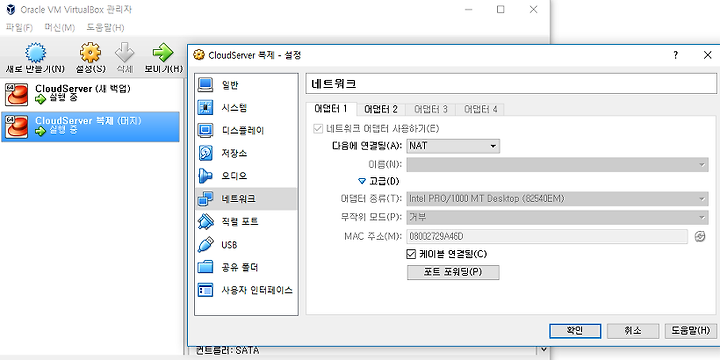Open the 이름(N) dropdown
720x360 pixels.
pos(557,164)
